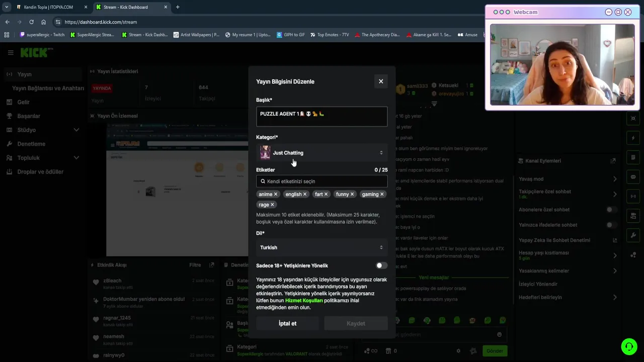Open the Kategori Just Chatting dropdown
Screen dimensions: 644x362
point(322,153)
